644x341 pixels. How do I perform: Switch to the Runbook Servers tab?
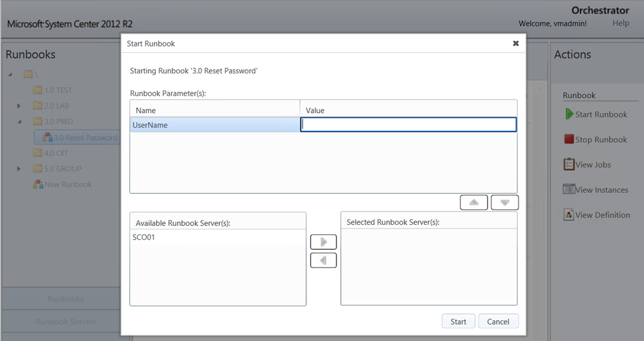click(65, 322)
